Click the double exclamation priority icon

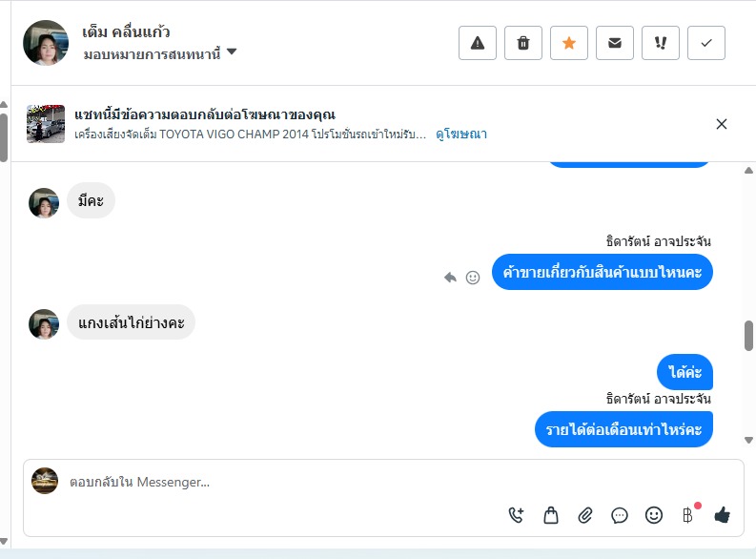tap(661, 43)
